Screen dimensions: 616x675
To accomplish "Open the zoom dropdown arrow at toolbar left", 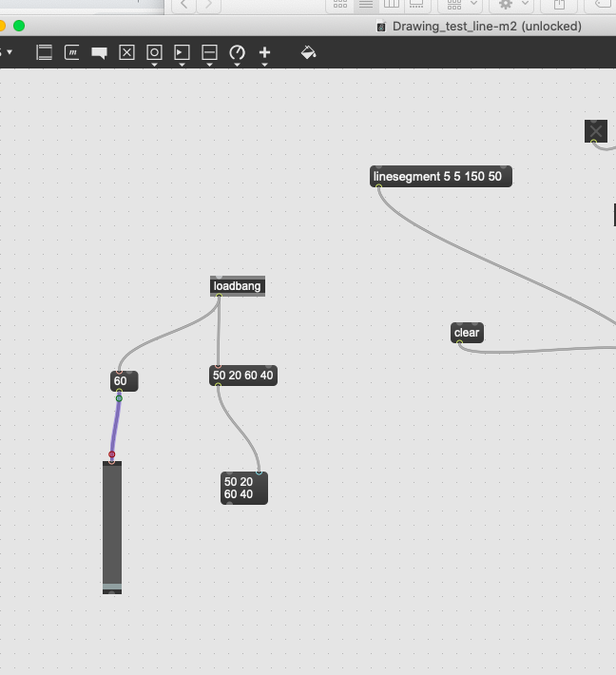I will [x=10, y=52].
